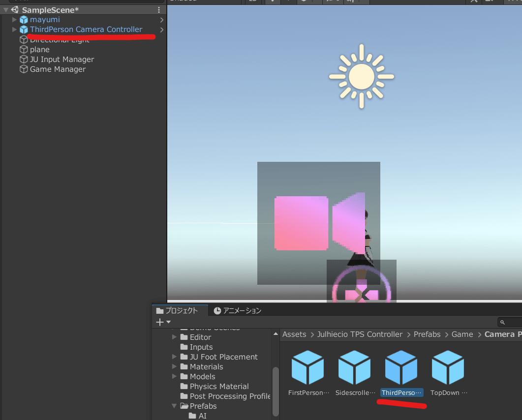Open mayumi prefab via right chevron

162,20
